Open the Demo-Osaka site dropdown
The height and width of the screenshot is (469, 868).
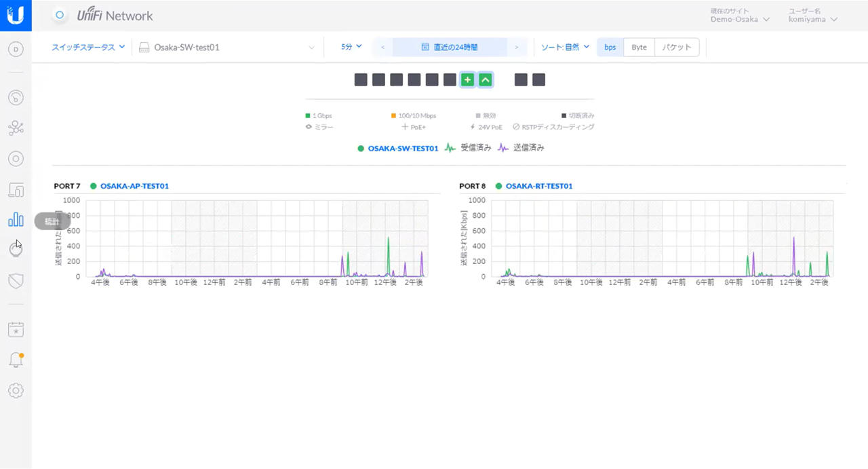pos(740,19)
